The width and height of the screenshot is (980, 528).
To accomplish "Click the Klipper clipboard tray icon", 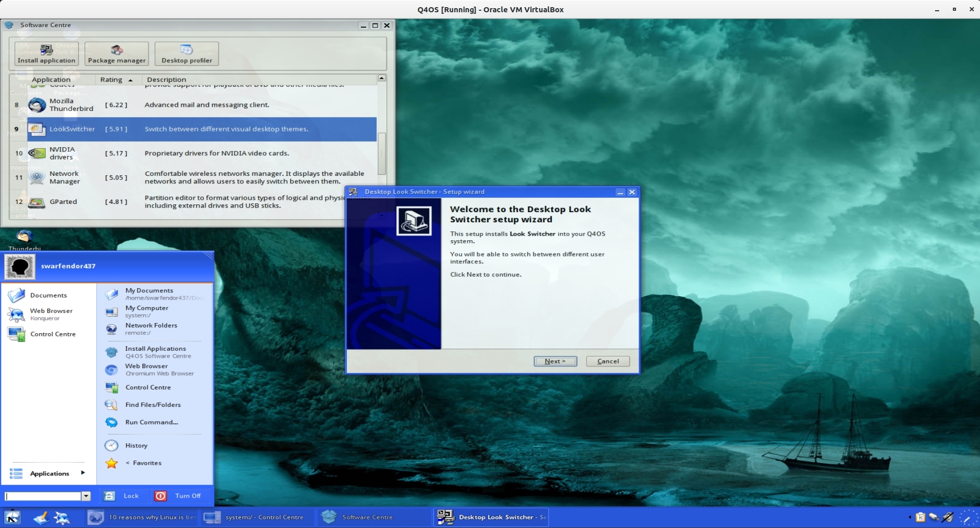I will pos(920,517).
